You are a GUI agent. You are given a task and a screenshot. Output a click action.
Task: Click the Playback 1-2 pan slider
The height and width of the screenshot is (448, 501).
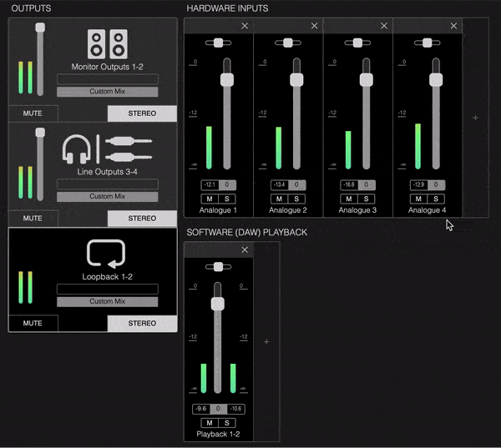(x=218, y=267)
